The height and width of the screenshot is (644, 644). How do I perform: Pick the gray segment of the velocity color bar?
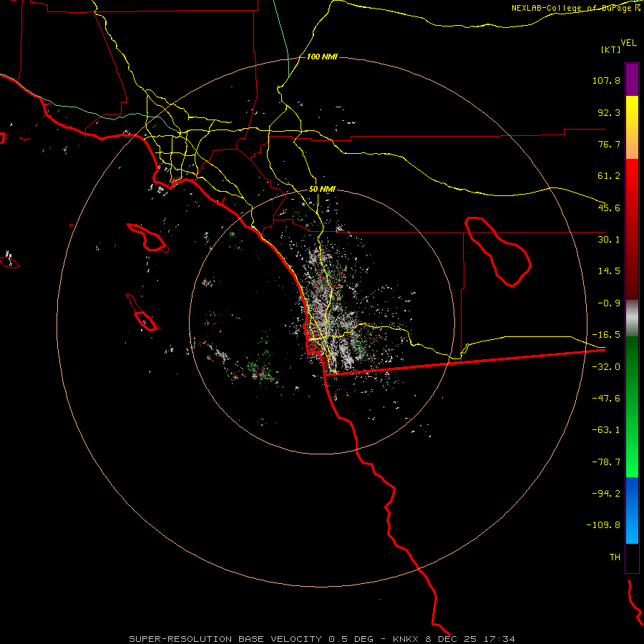coord(632,318)
